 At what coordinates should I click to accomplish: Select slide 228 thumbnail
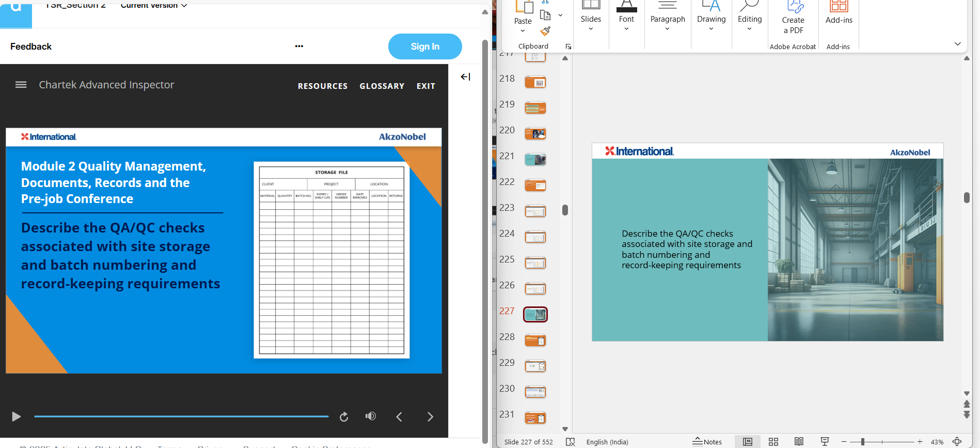tap(535, 341)
